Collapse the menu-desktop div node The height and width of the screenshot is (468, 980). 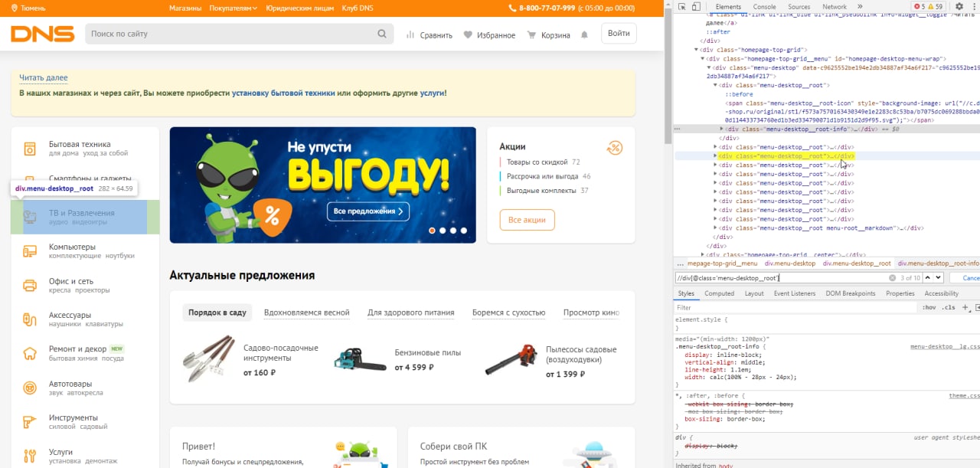(x=709, y=67)
